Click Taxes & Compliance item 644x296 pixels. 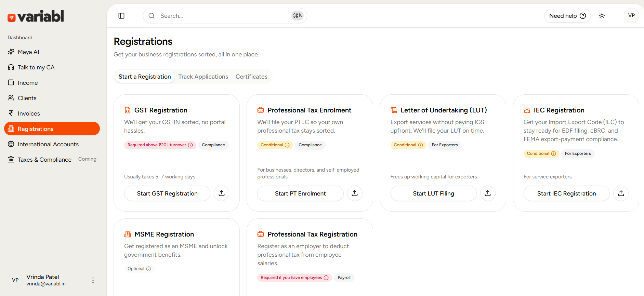pyautogui.click(x=52, y=160)
